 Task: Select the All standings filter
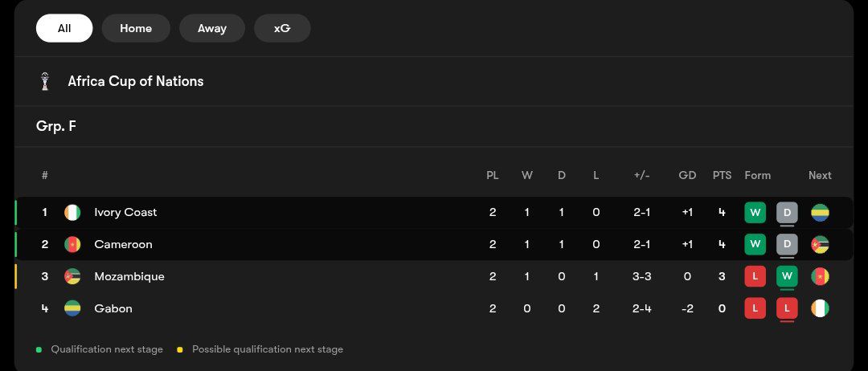pyautogui.click(x=64, y=28)
